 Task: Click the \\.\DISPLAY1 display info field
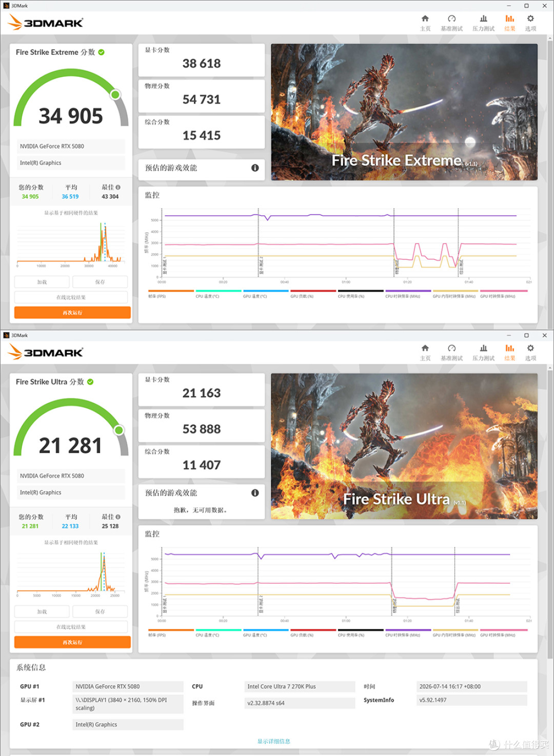(128, 704)
